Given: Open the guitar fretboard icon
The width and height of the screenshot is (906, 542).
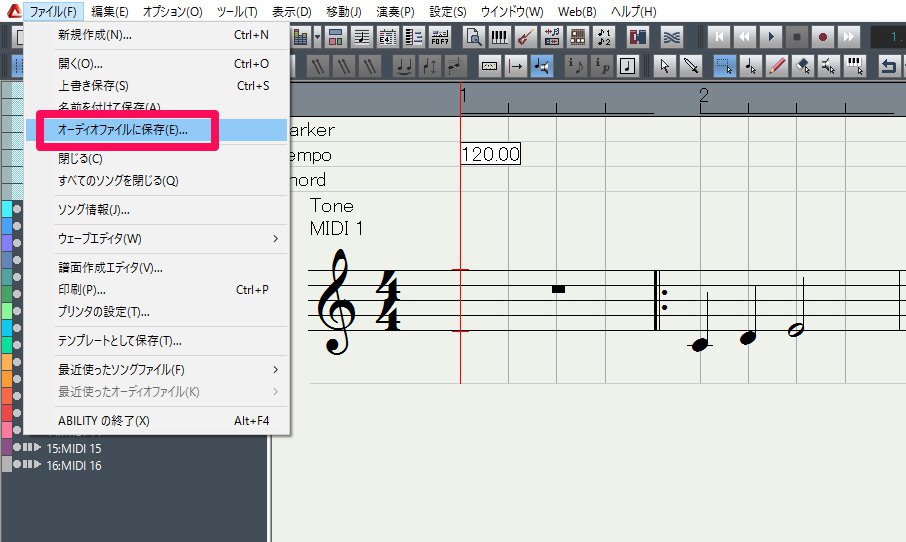Looking at the screenshot, I should pos(525,37).
